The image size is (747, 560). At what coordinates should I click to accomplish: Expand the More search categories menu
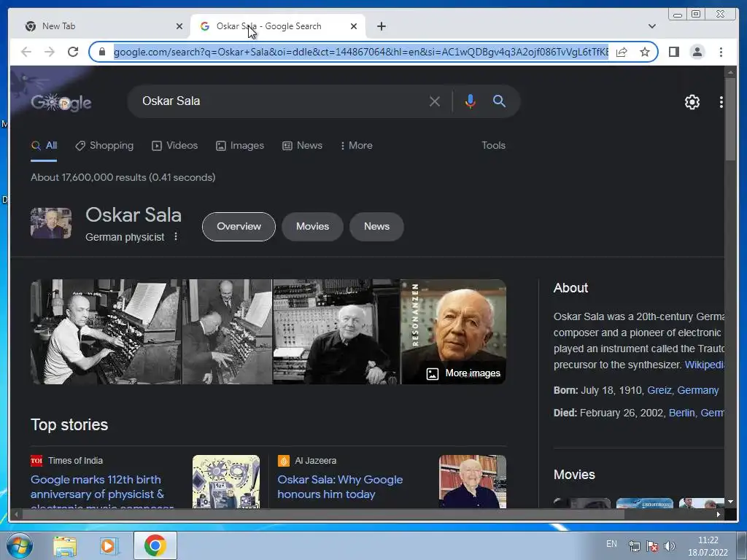pos(356,146)
